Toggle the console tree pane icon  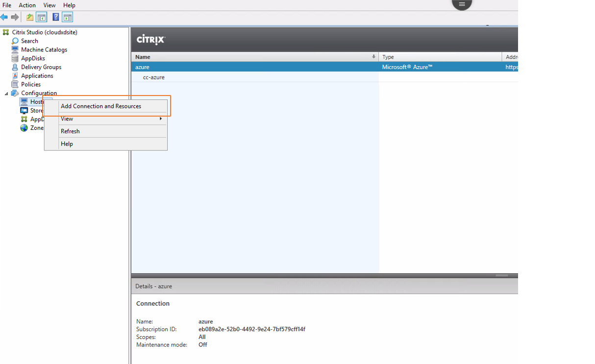pyautogui.click(x=42, y=17)
